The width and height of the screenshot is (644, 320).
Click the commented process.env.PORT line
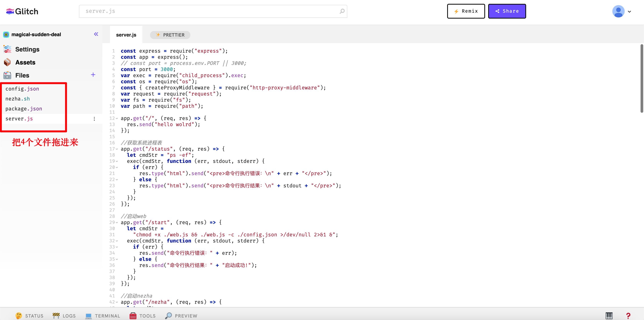click(183, 63)
